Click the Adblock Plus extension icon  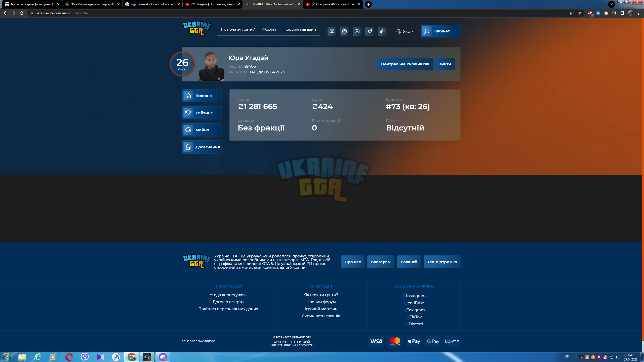coord(590,13)
